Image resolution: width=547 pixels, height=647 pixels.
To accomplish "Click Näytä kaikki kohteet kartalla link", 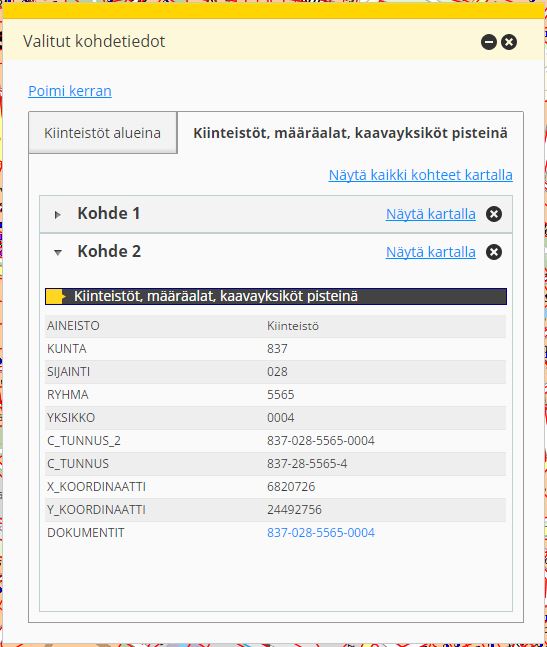I will tap(421, 175).
